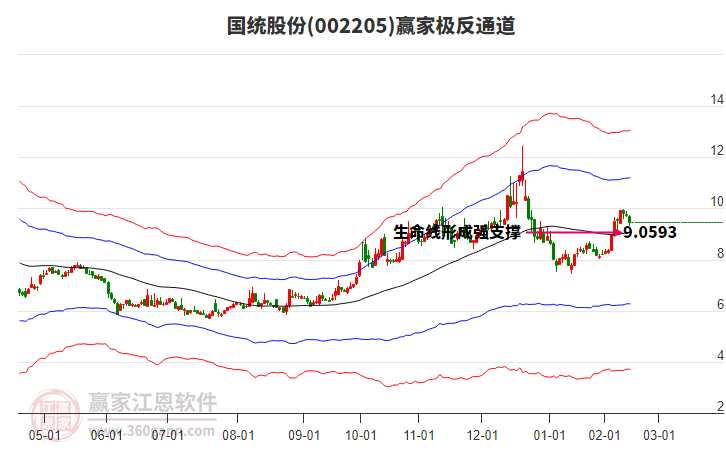This screenshot has width=726, height=450.
Task: Select the 10-01 date label
Action: pyautogui.click(x=361, y=435)
